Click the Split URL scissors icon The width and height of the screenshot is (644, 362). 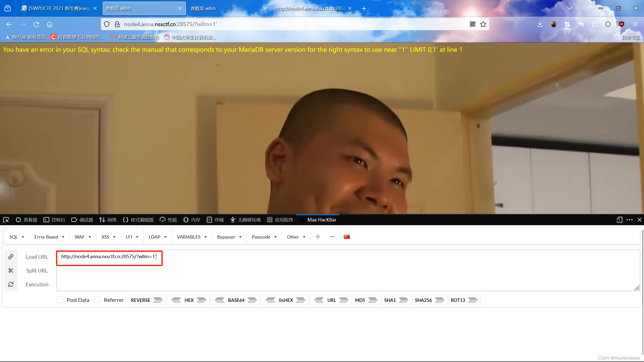click(x=11, y=270)
